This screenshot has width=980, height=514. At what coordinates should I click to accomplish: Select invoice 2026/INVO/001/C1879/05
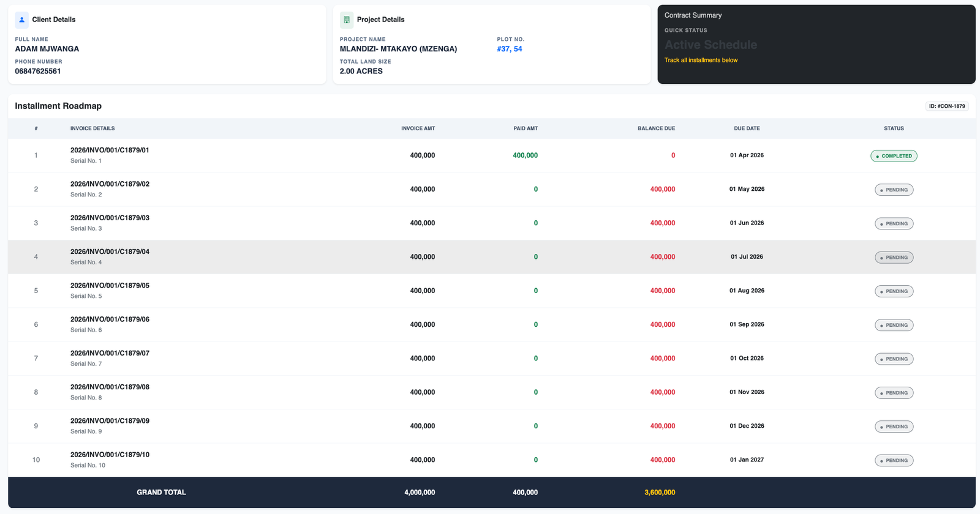tap(110, 285)
